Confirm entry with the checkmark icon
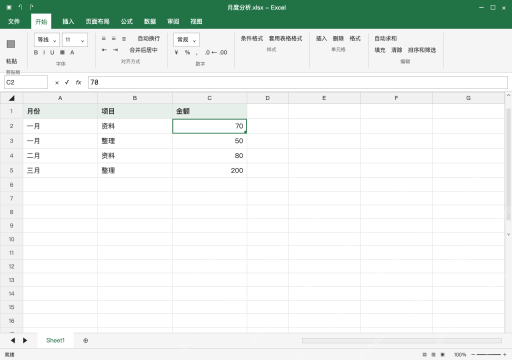This screenshot has height=360, width=512. [67, 82]
